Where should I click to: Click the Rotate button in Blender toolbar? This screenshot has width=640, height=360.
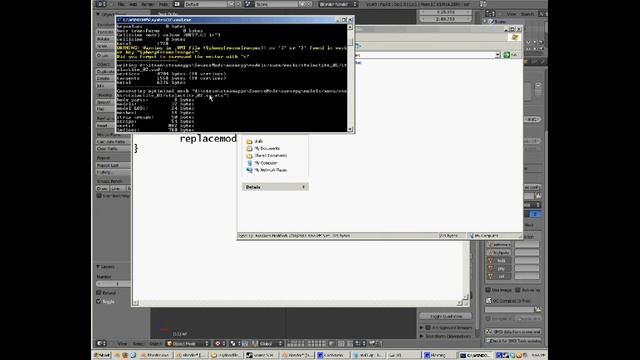[x=105, y=39]
